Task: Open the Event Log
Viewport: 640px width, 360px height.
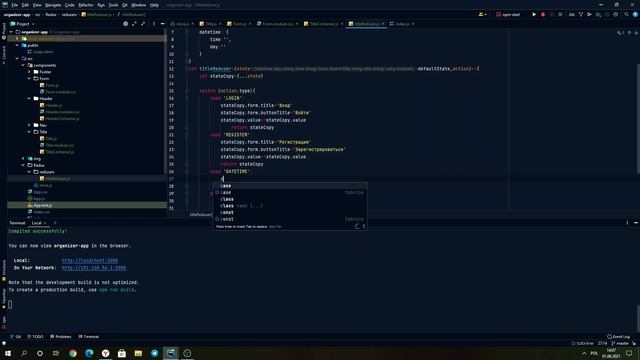Action: (x=618, y=337)
